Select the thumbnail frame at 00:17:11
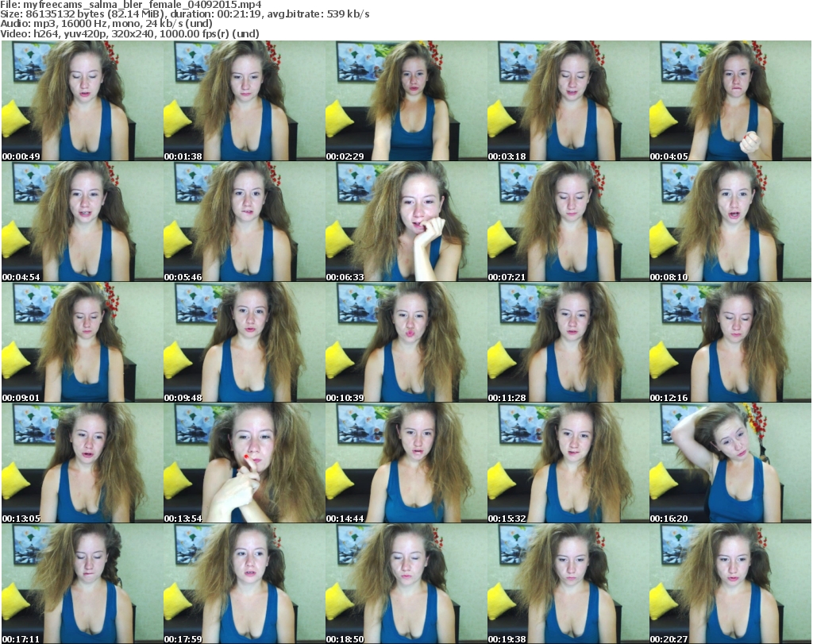Screen dimensions: 813x644 82,584
